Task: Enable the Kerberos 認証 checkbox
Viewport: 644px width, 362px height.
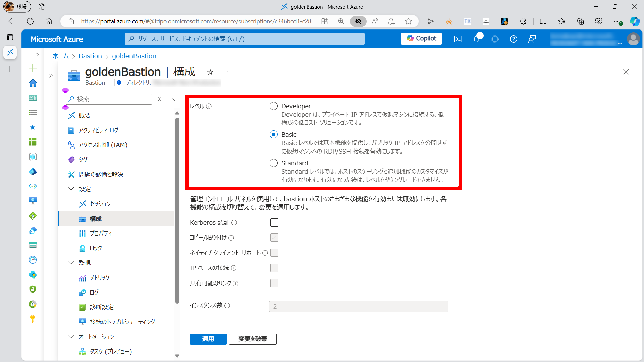Action: pyautogui.click(x=274, y=222)
